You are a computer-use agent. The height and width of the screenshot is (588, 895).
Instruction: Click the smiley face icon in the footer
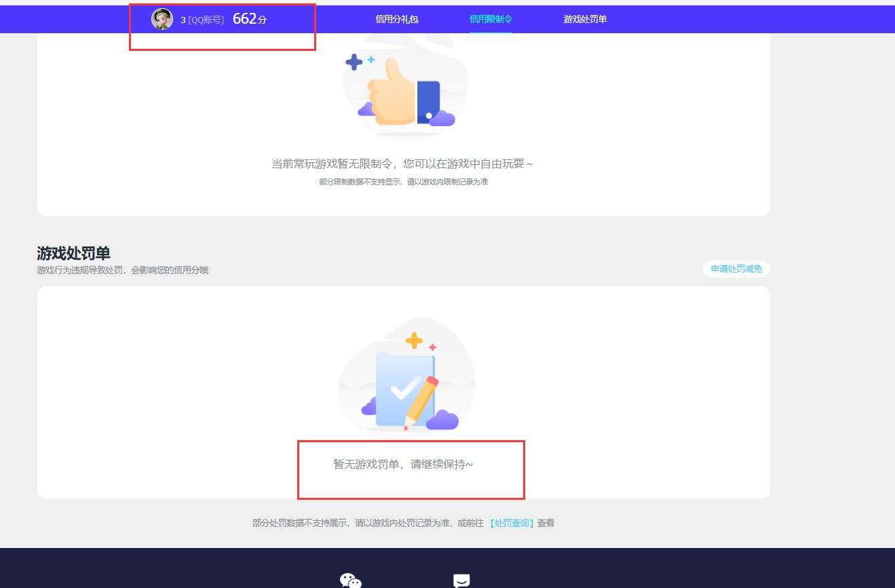(461, 581)
